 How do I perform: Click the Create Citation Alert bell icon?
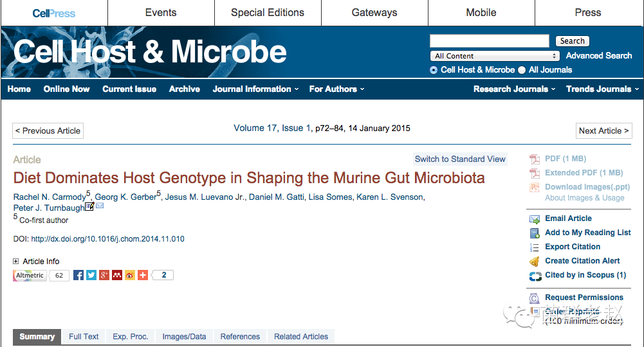pyautogui.click(x=534, y=262)
